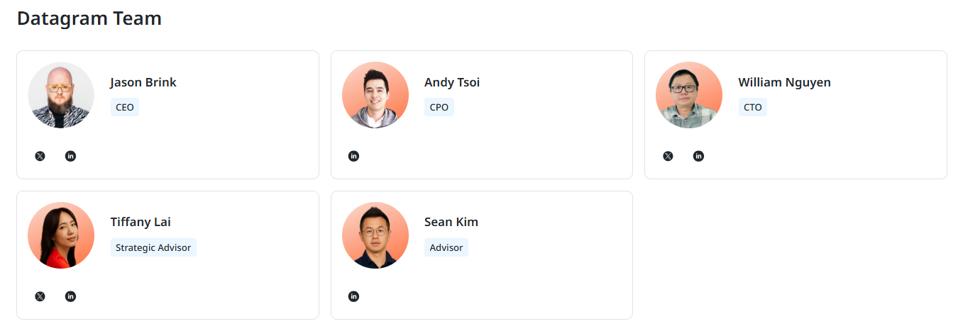Open Tiffany Lai's X profile icon
Image resolution: width=980 pixels, height=331 pixels.
40,296
